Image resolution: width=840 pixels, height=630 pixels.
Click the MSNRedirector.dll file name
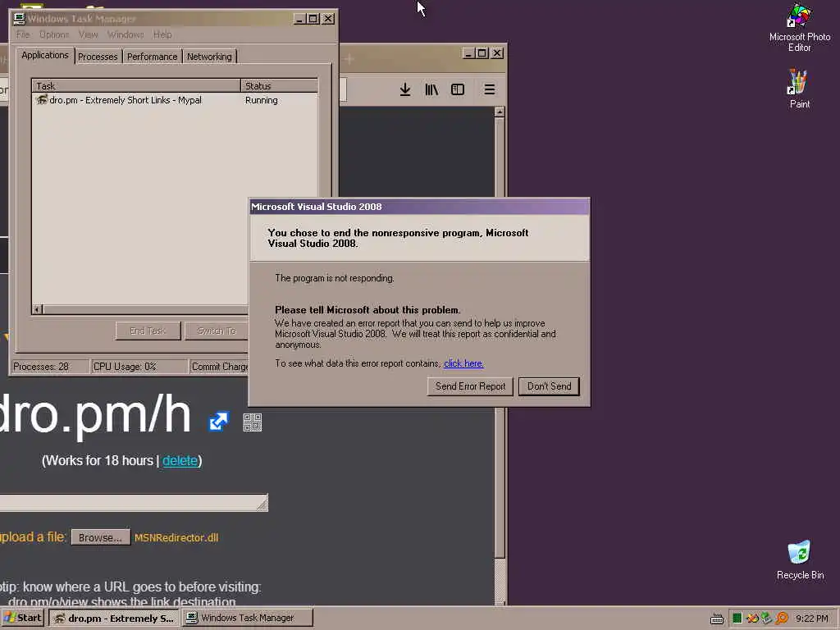tap(176, 538)
